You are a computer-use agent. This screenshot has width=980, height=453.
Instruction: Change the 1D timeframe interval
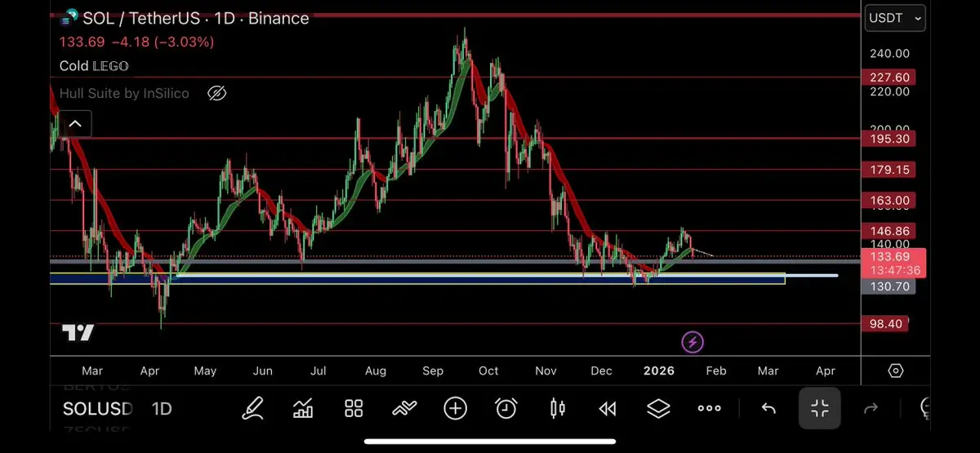click(162, 408)
